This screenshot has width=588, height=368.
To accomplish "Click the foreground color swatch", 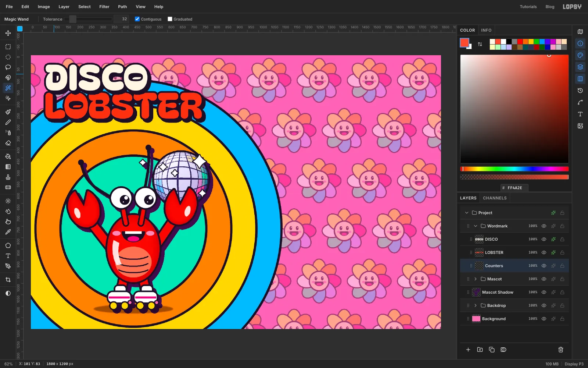I will point(465,43).
